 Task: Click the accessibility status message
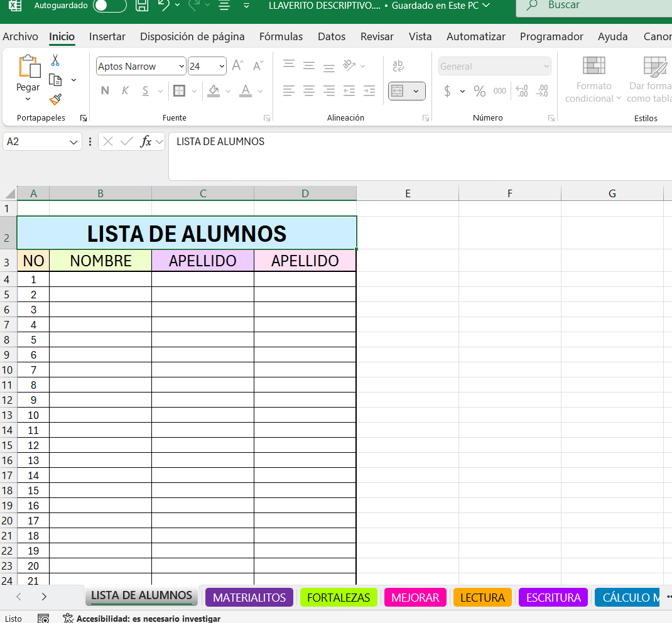(x=148, y=619)
